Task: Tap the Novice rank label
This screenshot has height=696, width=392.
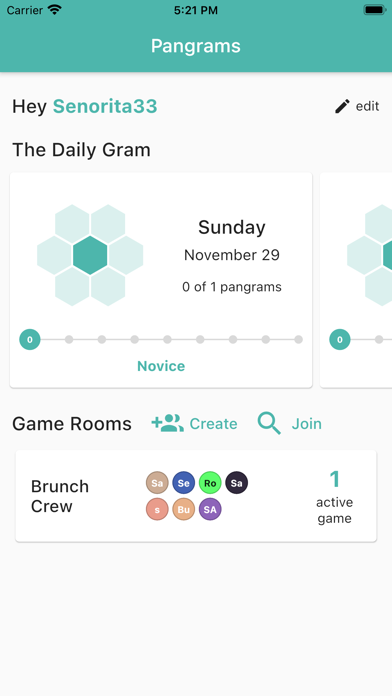Action: 161,366
